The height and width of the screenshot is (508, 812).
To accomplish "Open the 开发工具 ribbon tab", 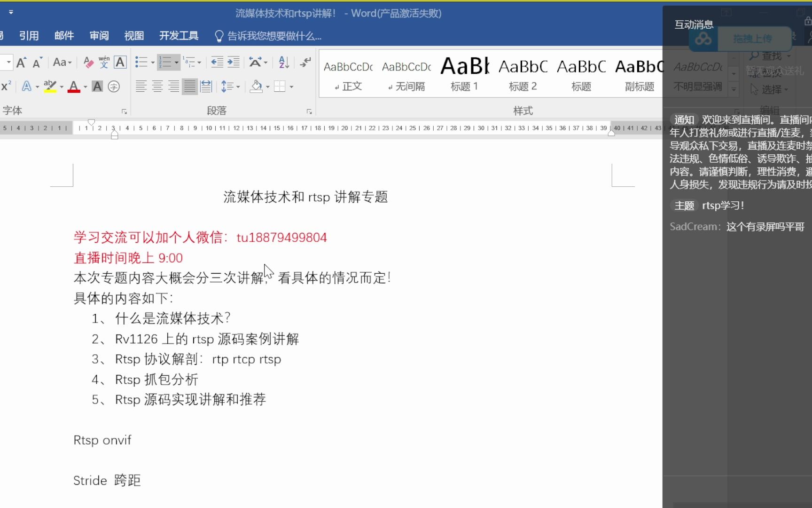I will coord(179,35).
